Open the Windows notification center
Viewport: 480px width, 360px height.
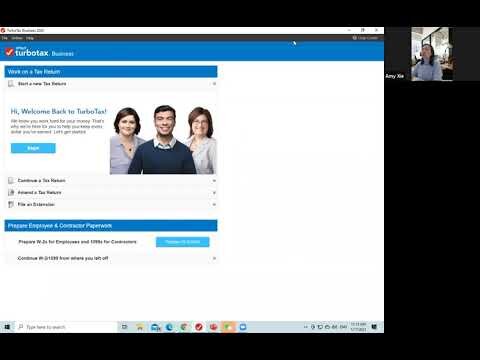[x=374, y=327]
